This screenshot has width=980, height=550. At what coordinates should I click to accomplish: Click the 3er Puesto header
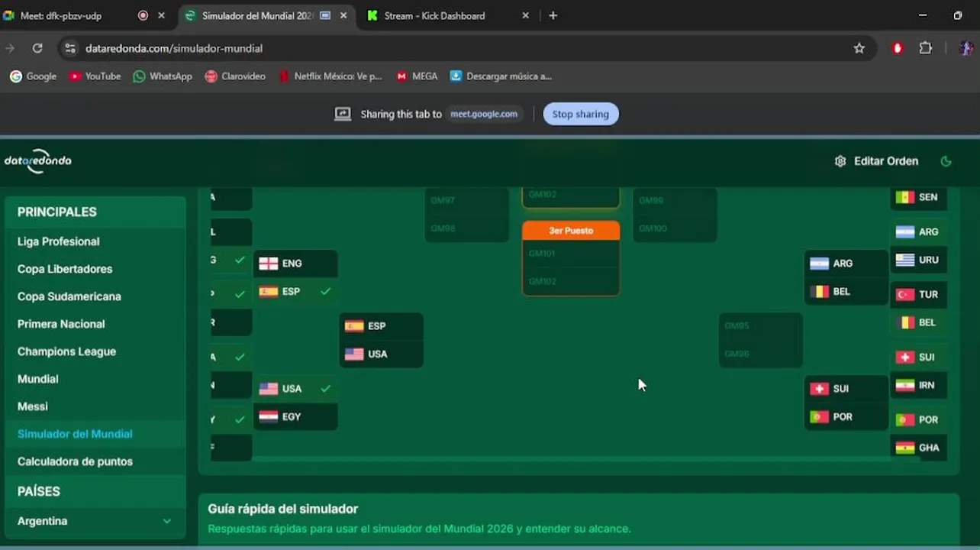(x=571, y=231)
